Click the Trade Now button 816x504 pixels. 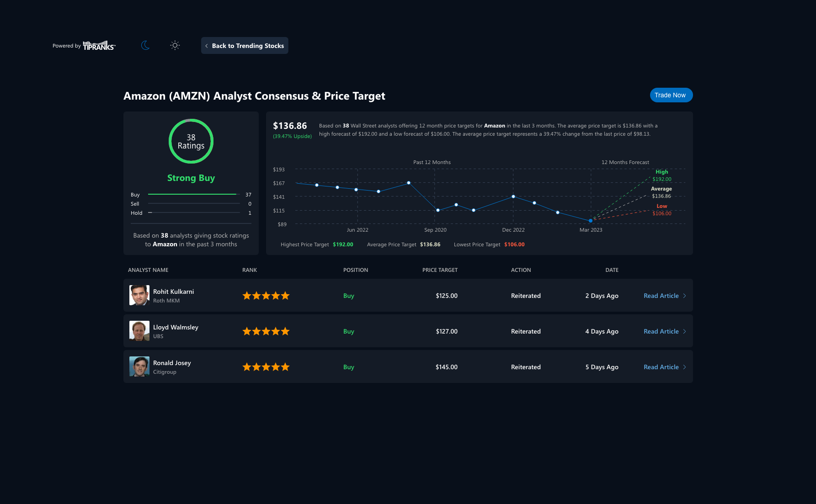tap(671, 95)
